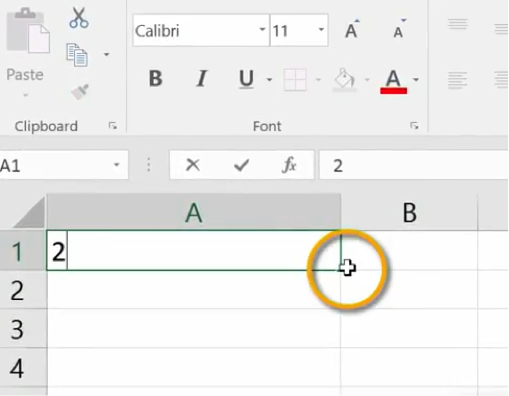Cancel entry with X in formula bar
Screen dimensions: 509x396
click(193, 165)
